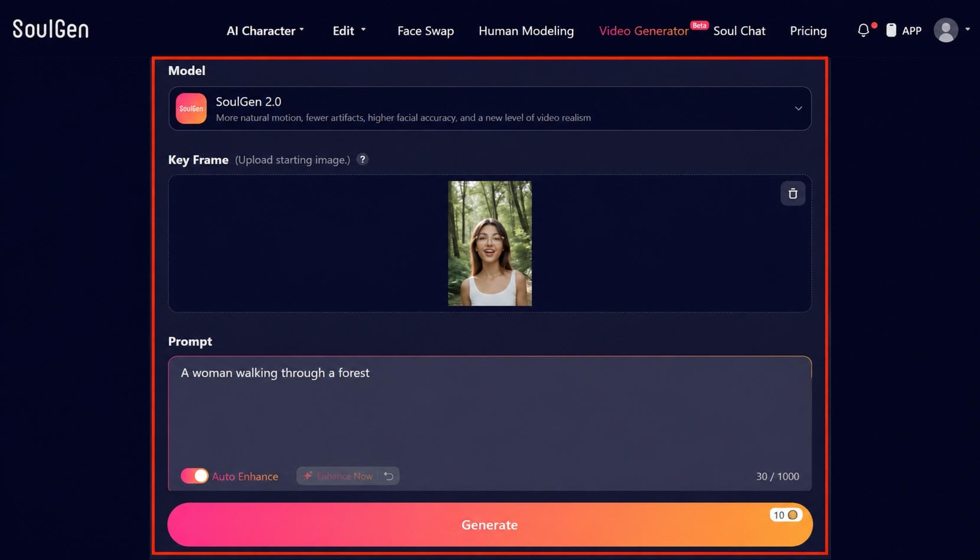Click the mobile APP phone icon
980x560 pixels.
891,30
